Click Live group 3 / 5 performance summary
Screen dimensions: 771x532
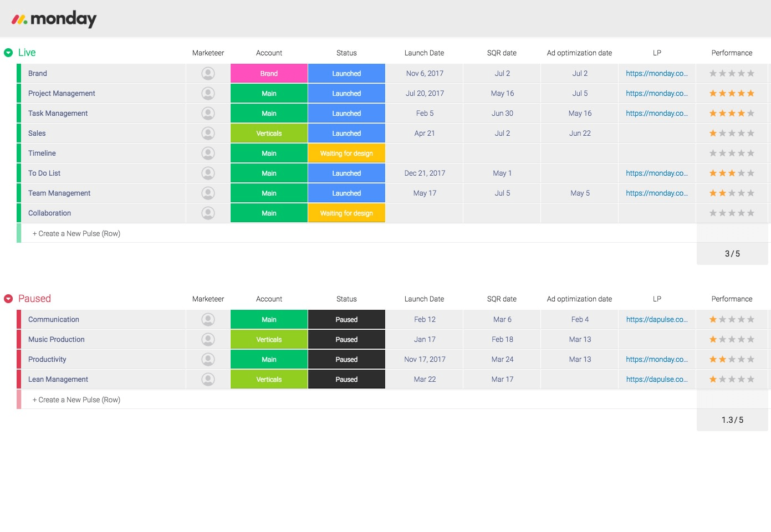click(732, 254)
